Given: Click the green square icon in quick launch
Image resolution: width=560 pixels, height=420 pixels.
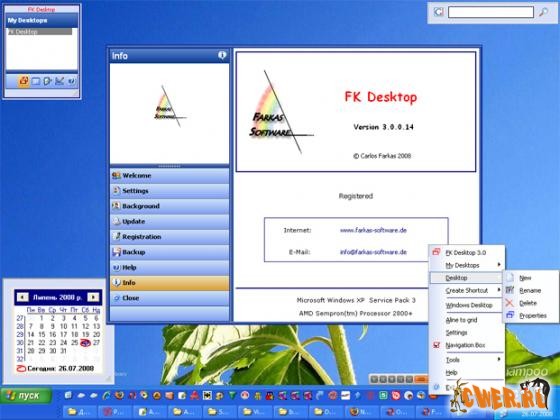Looking at the screenshot, I should pyautogui.click(x=383, y=395).
